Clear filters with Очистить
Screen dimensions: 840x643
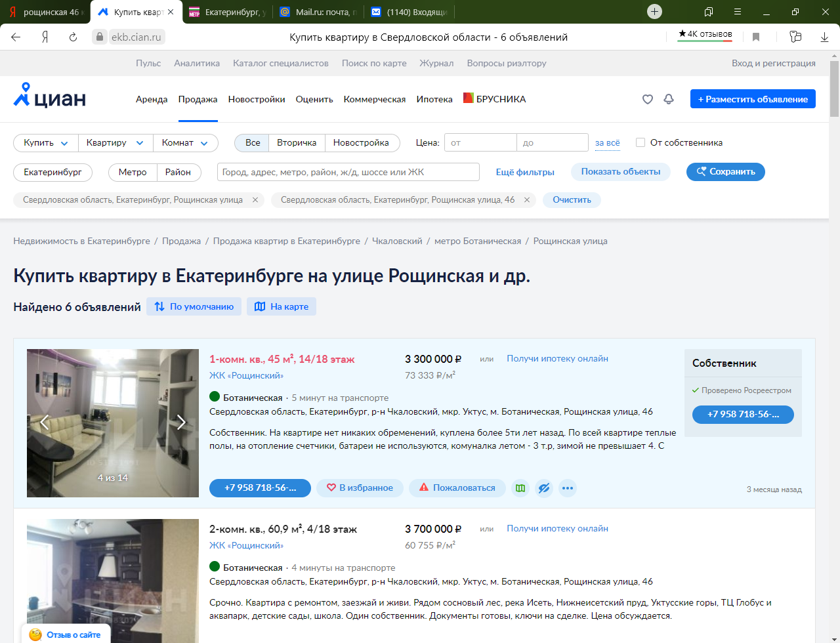pos(572,199)
